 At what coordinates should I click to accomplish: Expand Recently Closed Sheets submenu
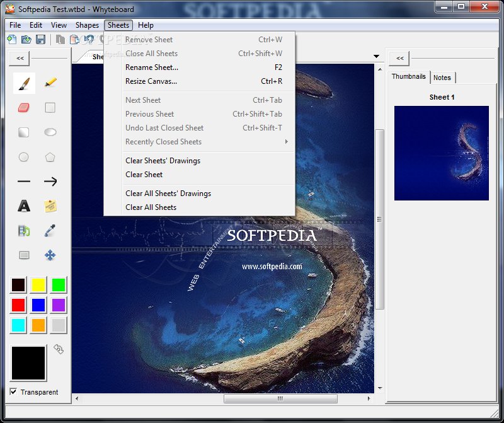click(209, 142)
